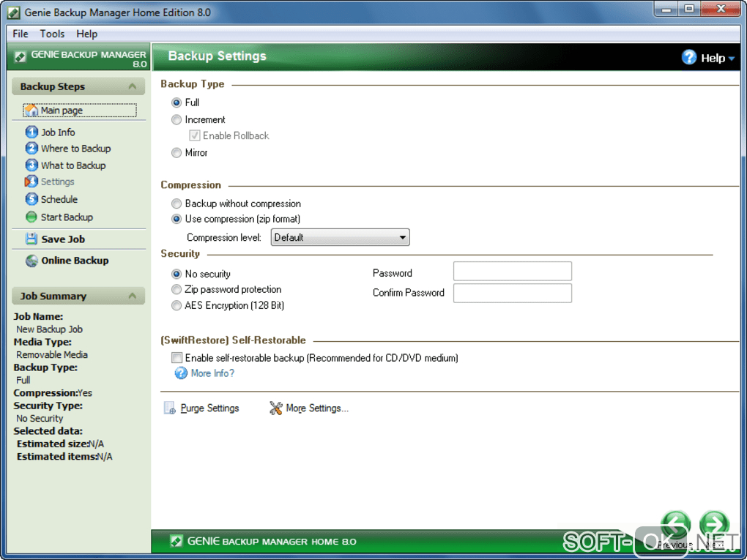Image resolution: width=747 pixels, height=560 pixels.
Task: Click the New Backup Job name text
Action: pyautogui.click(x=49, y=329)
